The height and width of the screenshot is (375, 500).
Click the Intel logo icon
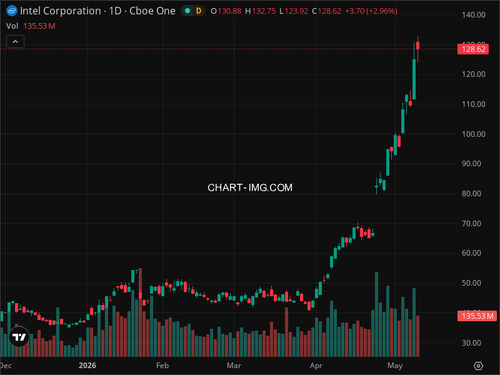[12, 11]
